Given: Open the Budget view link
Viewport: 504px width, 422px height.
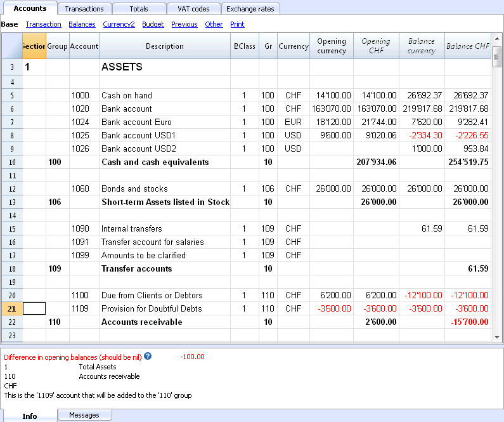Looking at the screenshot, I should 153,24.
